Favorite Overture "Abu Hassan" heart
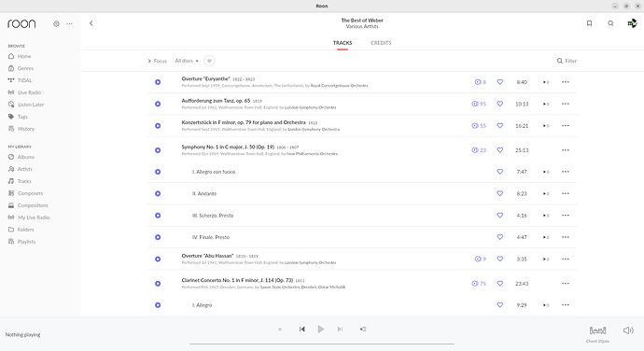 coord(500,259)
